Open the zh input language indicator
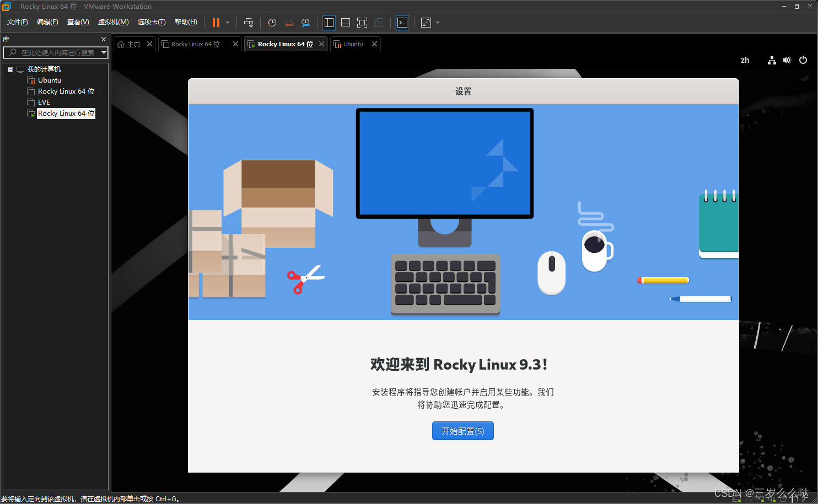The height and width of the screenshot is (504, 818). 745,60
